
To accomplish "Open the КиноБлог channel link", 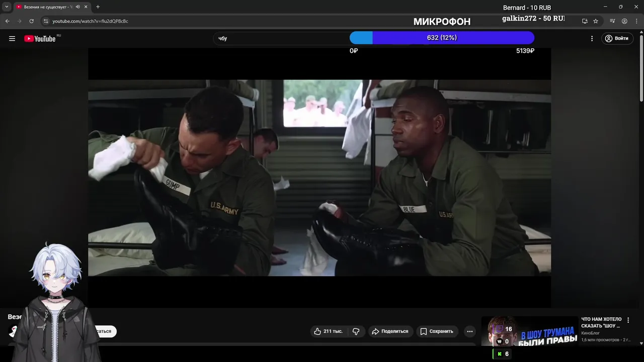I will pos(590,333).
